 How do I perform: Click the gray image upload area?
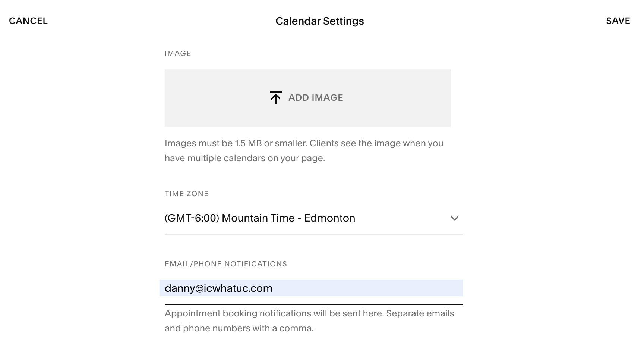click(308, 98)
